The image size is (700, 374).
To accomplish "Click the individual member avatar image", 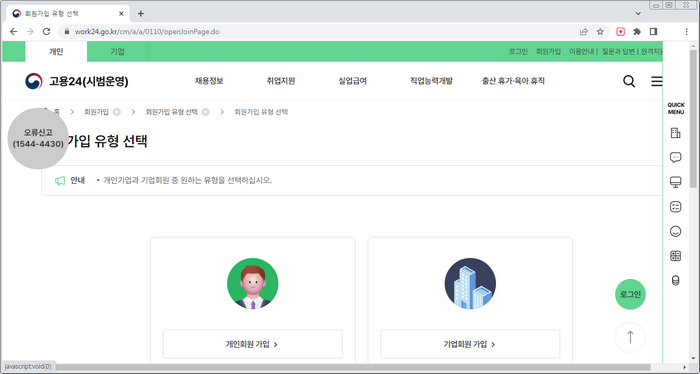I will coord(253,283).
